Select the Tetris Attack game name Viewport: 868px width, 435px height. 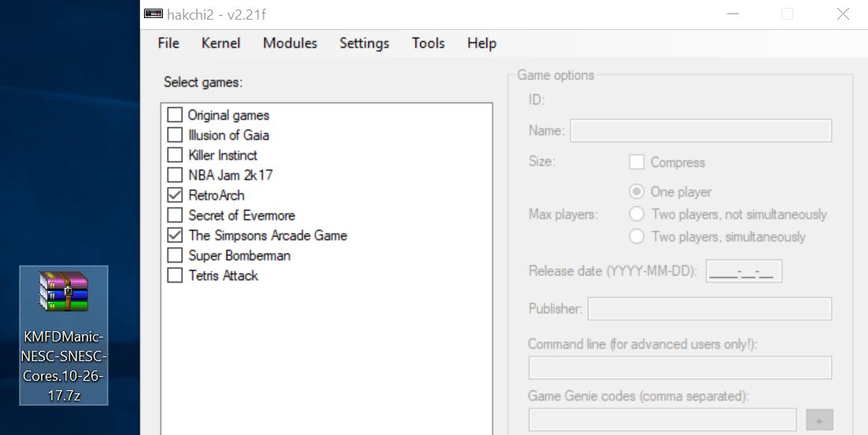coord(223,275)
